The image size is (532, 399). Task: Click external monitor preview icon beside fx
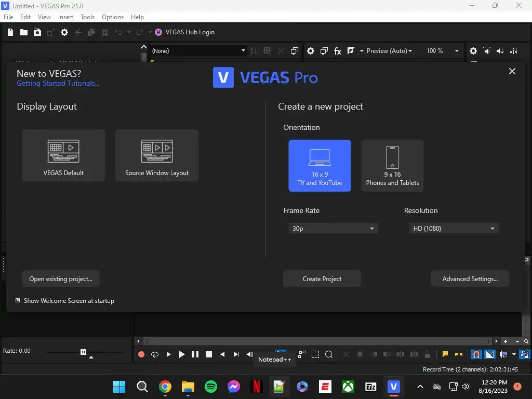[324, 51]
